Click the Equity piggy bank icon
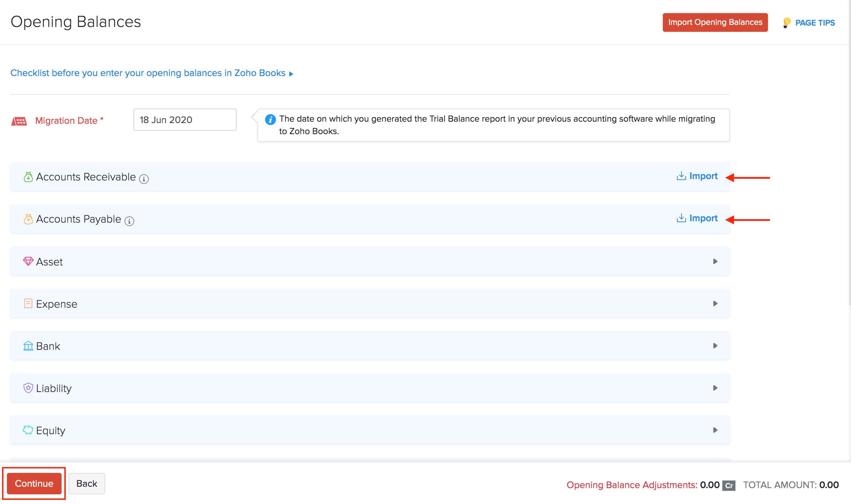Viewport: 851px width, 504px height. pos(28,430)
